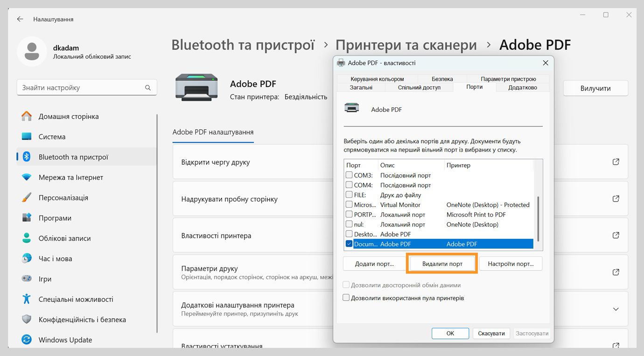This screenshot has width=644, height=356.
Task: Click the Видалити порт button
Action: click(441, 263)
